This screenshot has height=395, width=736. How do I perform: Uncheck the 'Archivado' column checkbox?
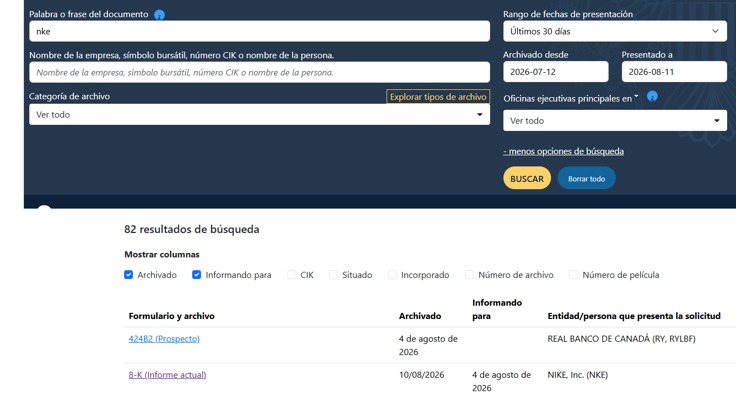[x=128, y=275]
